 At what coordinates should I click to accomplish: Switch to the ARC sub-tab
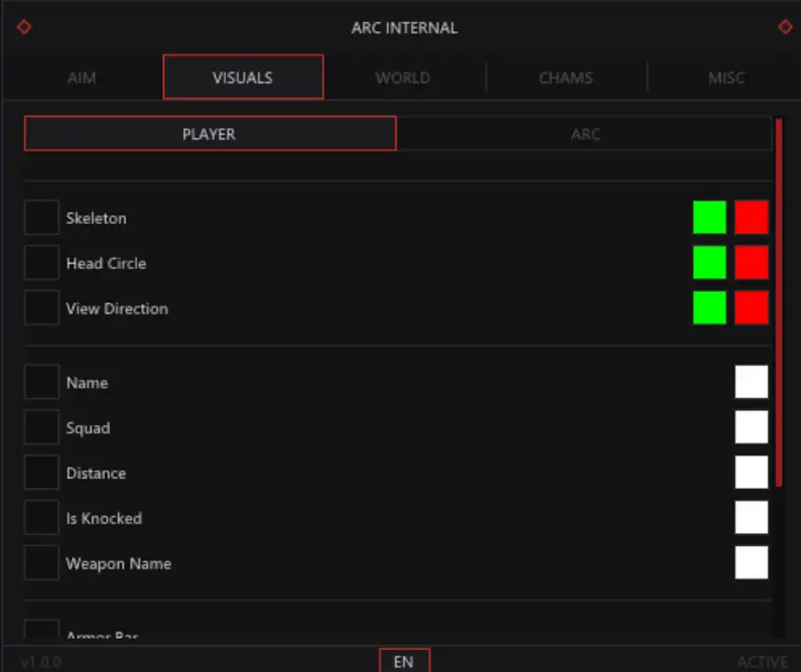(585, 134)
